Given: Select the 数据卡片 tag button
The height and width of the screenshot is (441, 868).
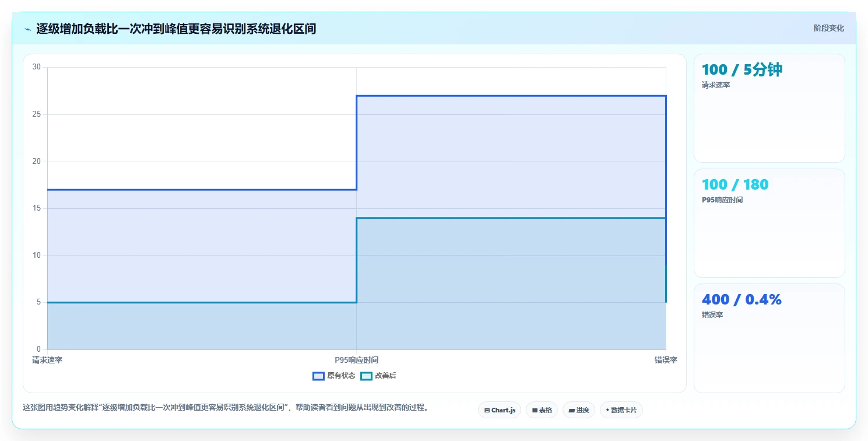Looking at the screenshot, I should (x=621, y=410).
